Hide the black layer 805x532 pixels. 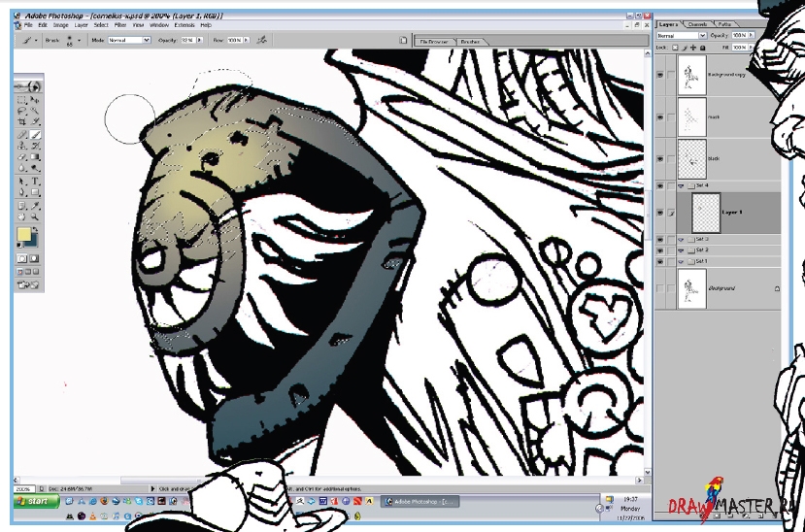coord(660,159)
